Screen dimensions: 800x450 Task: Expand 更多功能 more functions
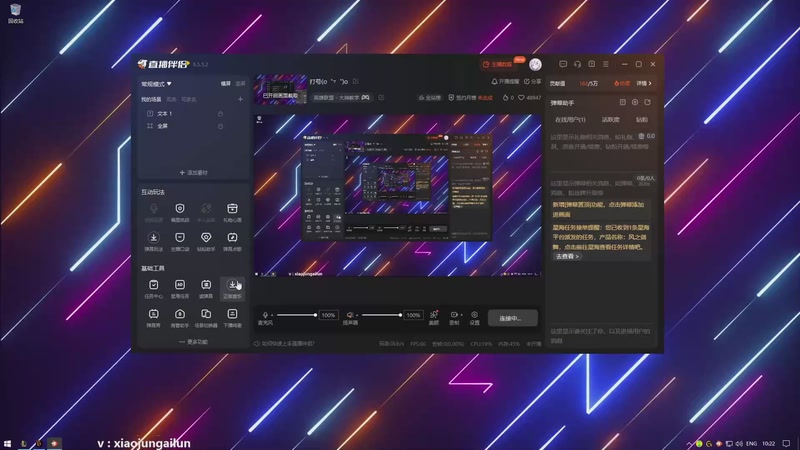[193, 342]
